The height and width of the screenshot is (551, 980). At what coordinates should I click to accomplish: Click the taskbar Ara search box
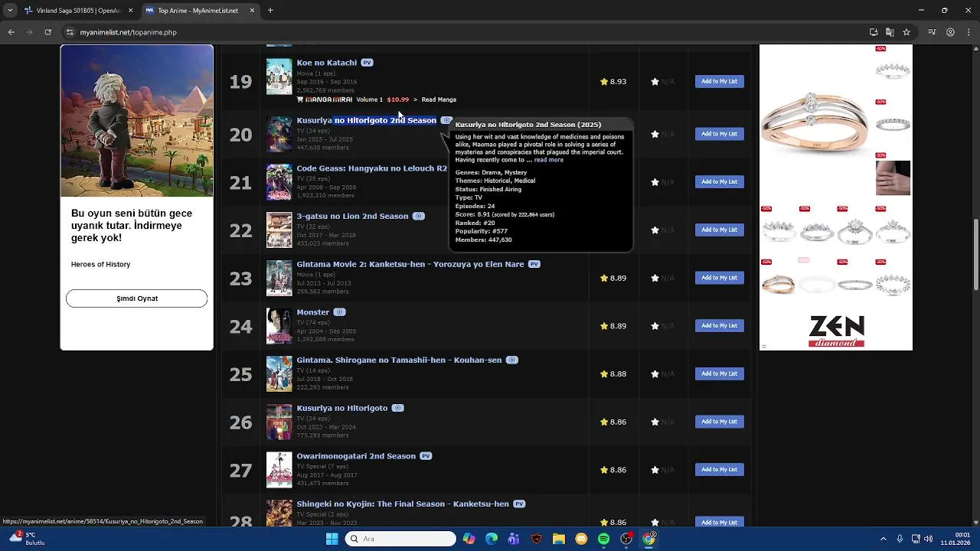click(x=400, y=539)
